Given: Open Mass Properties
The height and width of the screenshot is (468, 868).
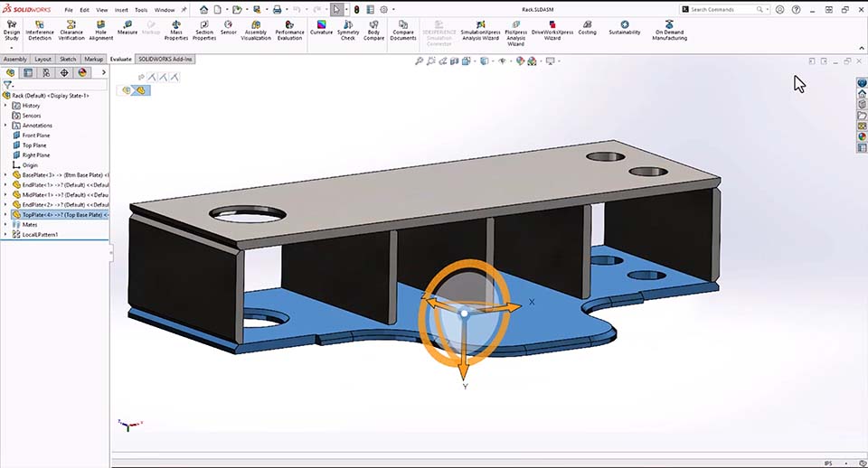Looking at the screenshot, I should [176, 31].
